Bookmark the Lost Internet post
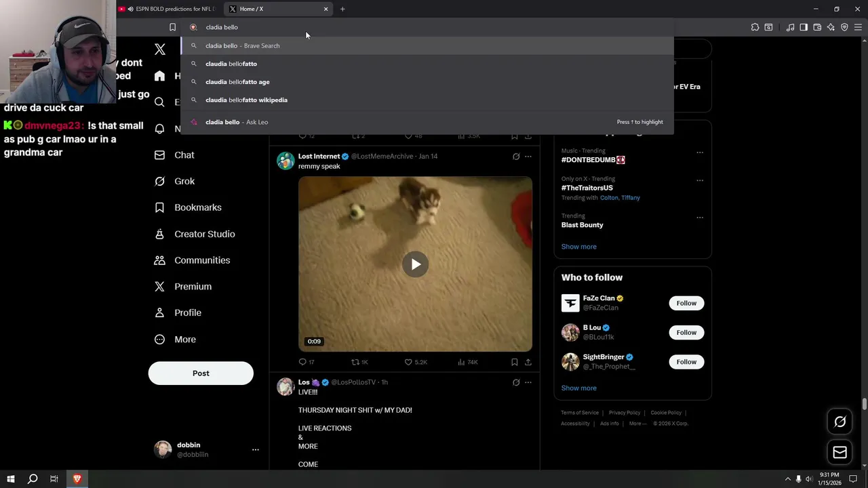868x488 pixels. click(x=515, y=362)
